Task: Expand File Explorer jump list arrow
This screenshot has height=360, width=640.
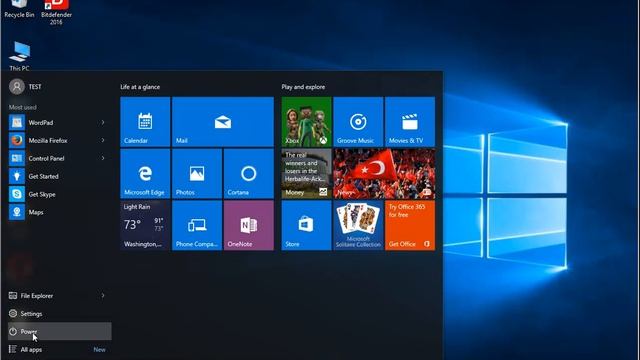Action: [103, 296]
